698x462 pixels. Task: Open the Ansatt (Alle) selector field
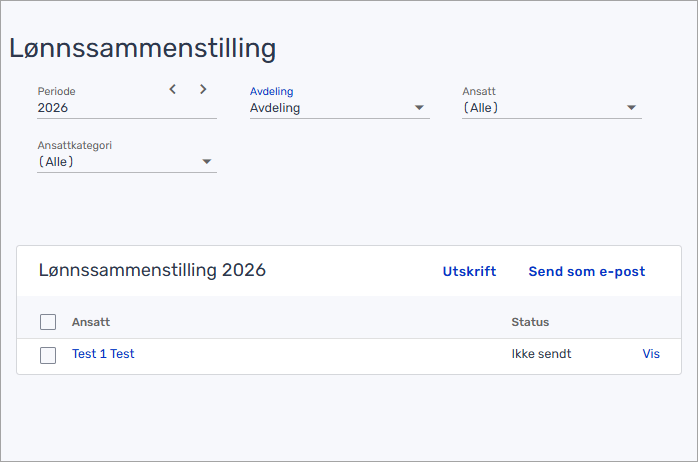click(540, 108)
